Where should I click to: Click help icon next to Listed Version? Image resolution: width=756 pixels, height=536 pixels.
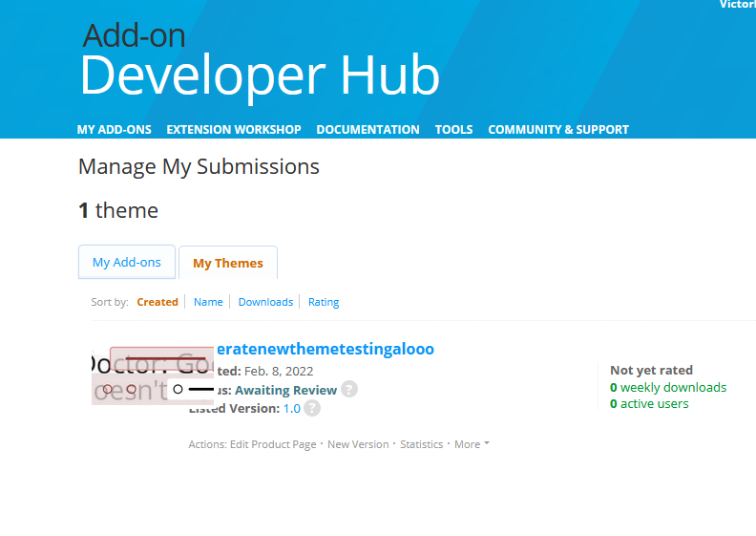point(312,408)
